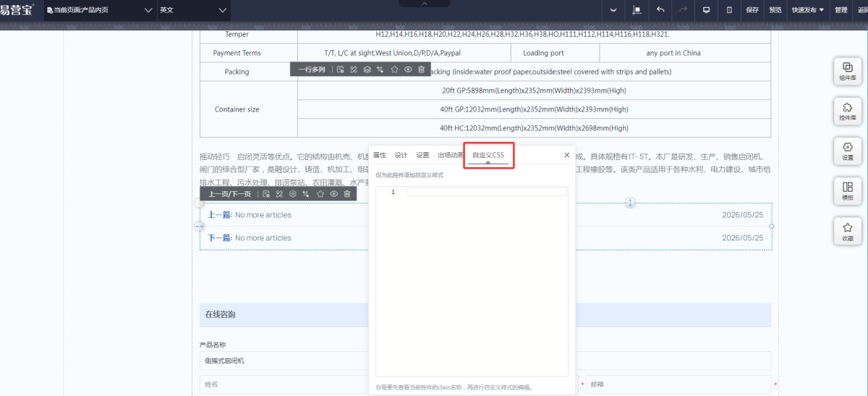Click the 一行多列 toolbar label
Screen dimensions: 868x396
pyautogui.click(x=312, y=69)
